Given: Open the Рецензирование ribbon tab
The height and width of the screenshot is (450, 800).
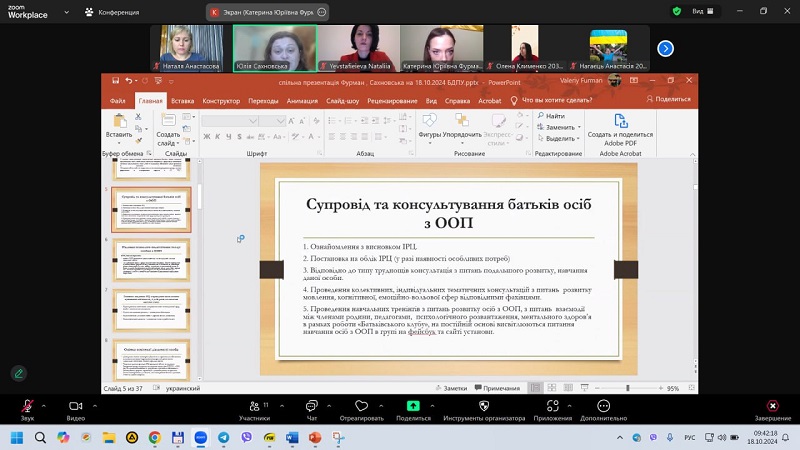Looking at the screenshot, I should (x=392, y=101).
